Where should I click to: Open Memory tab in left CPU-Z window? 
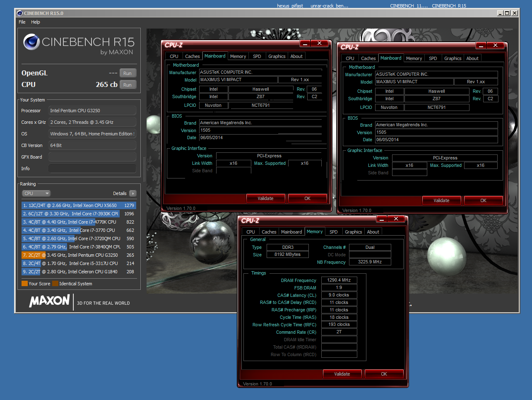[238, 56]
